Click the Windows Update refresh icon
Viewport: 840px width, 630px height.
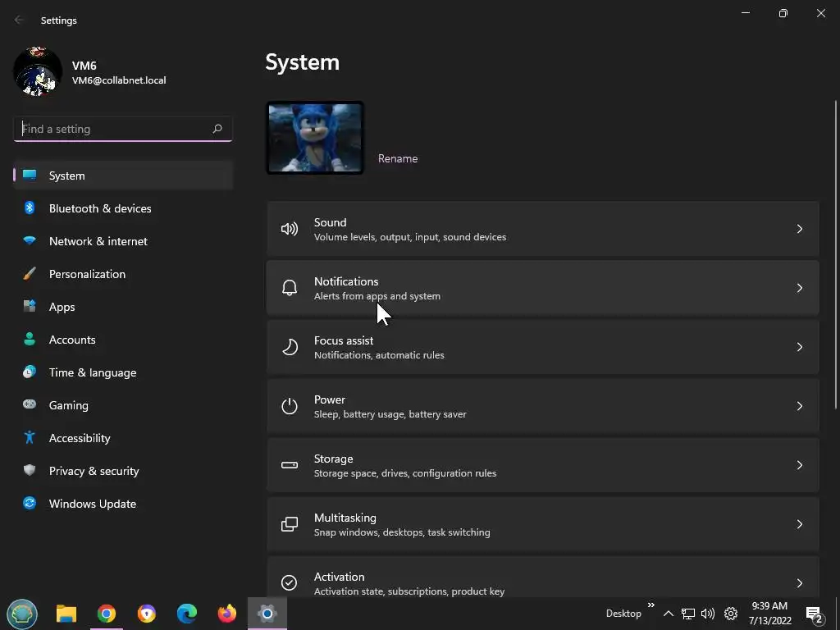[x=30, y=503]
